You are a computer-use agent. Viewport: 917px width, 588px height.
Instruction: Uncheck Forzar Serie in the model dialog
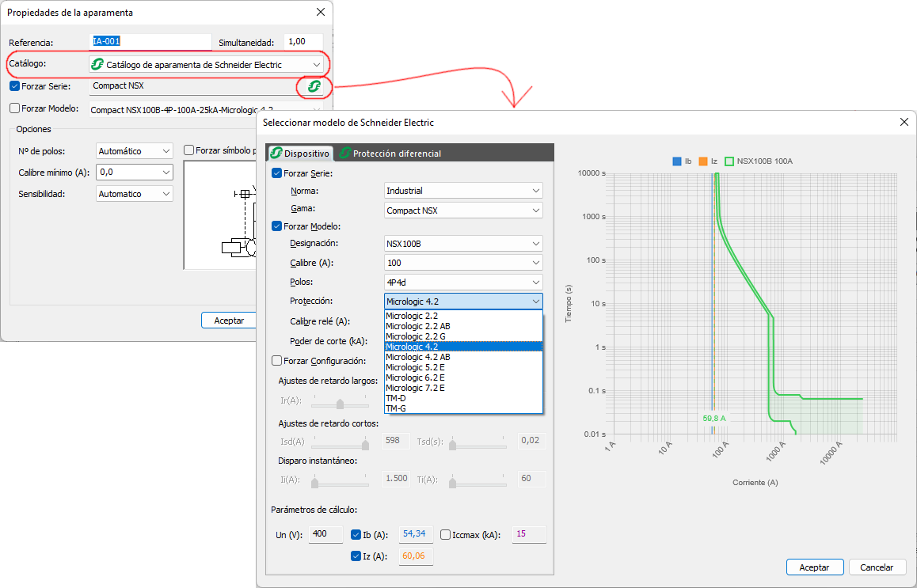point(276,173)
